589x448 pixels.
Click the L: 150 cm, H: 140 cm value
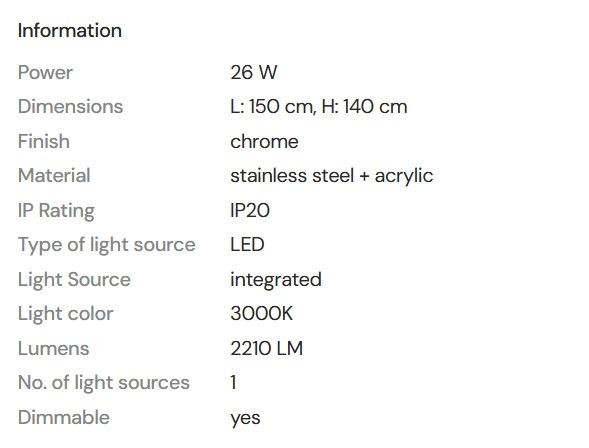[x=319, y=107]
